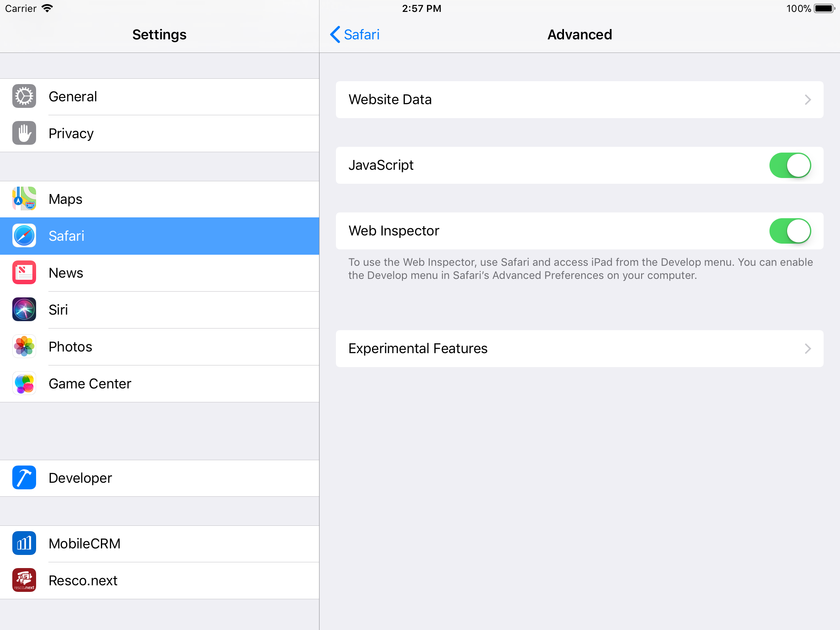Expand Experimental Features via its chevron
Viewport: 840px width, 630px height.
point(808,349)
